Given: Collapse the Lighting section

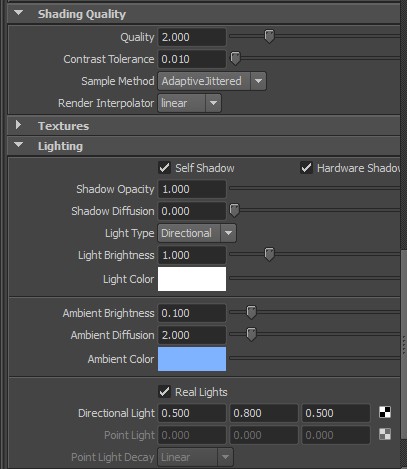Looking at the screenshot, I should [x=19, y=145].
